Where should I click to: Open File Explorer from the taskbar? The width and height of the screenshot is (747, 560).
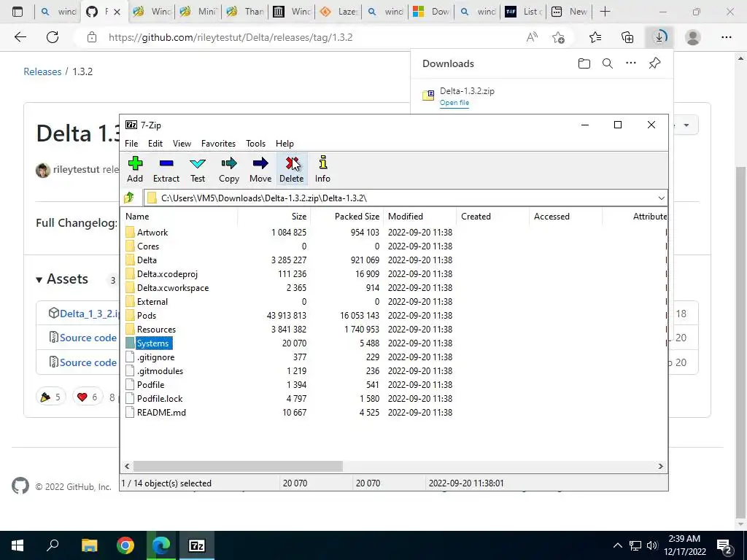(89, 545)
